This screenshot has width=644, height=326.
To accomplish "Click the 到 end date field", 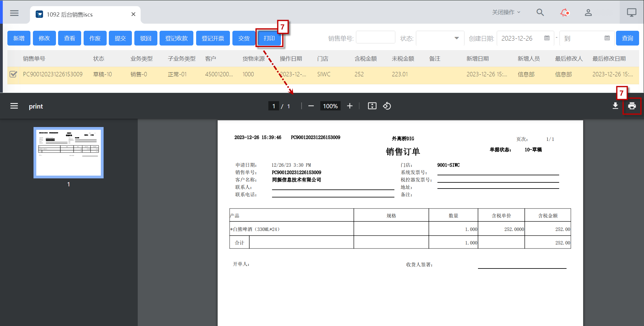I will (587, 38).
